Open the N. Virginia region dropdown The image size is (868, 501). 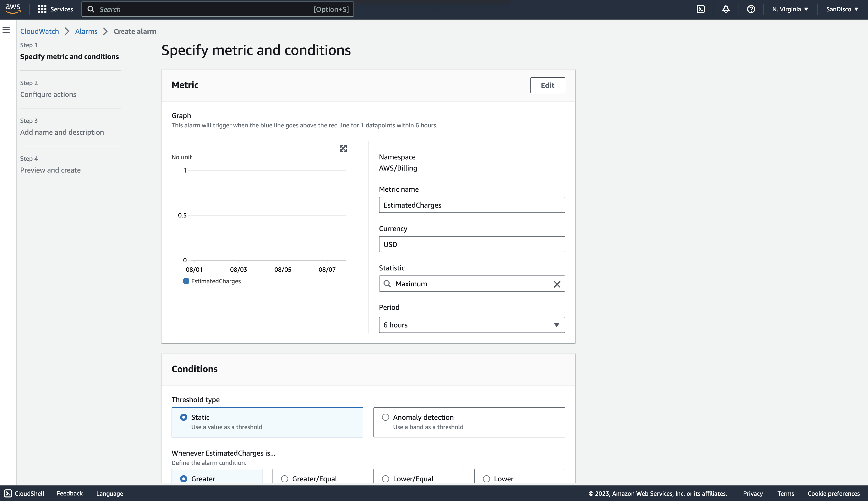coord(790,9)
